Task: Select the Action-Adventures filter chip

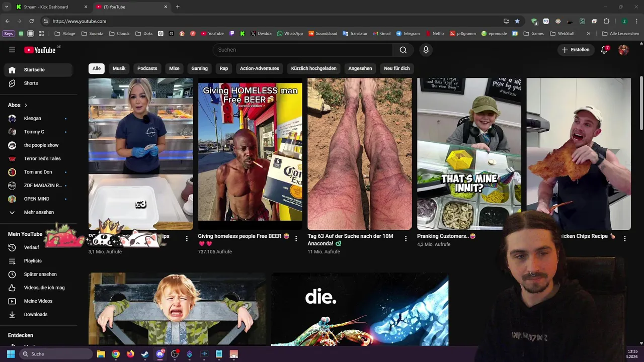Action: (260, 68)
